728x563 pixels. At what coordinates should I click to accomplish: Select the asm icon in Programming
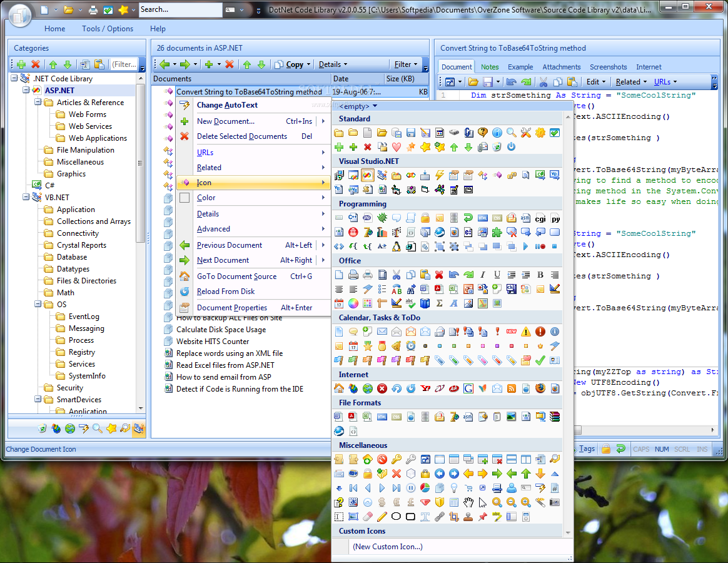point(525,218)
